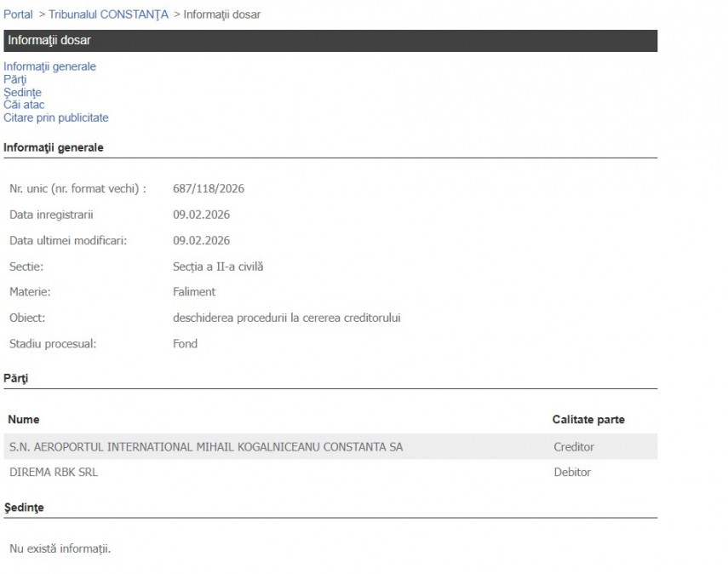This screenshot has height=574, width=728.
Task: Open the Tribunalul CONSTANȚA breadcrumb link
Action: [108, 14]
